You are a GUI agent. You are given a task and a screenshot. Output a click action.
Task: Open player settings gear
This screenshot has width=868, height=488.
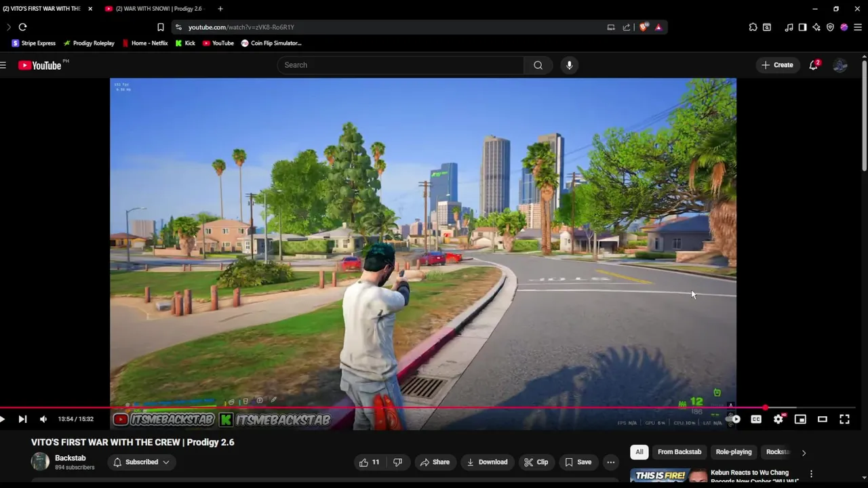tap(778, 419)
